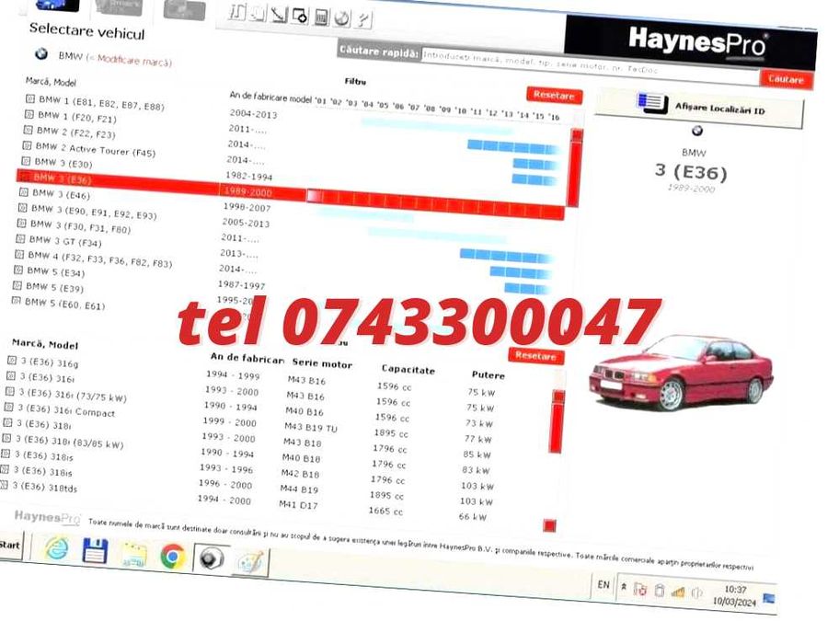Click the red BMW E36 car image

click(681, 372)
